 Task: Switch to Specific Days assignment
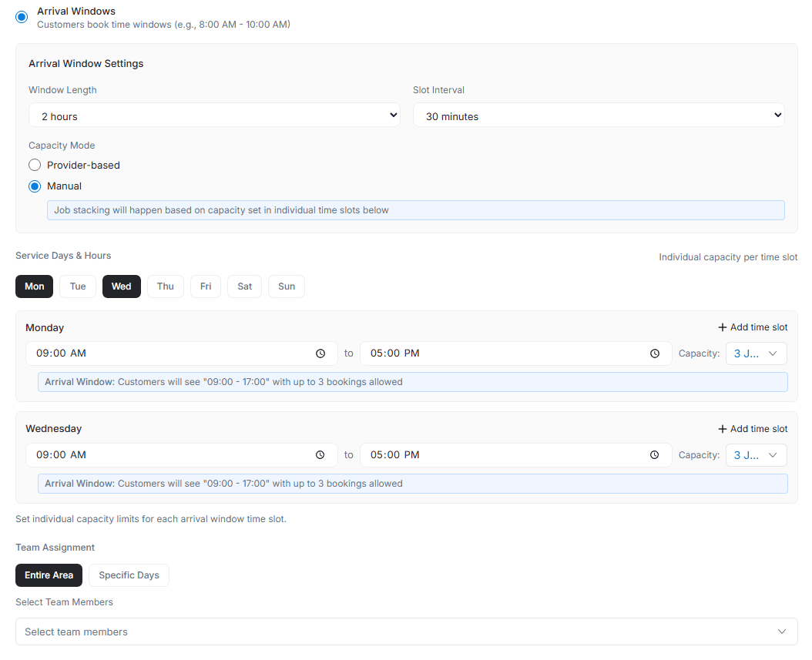[129, 575]
